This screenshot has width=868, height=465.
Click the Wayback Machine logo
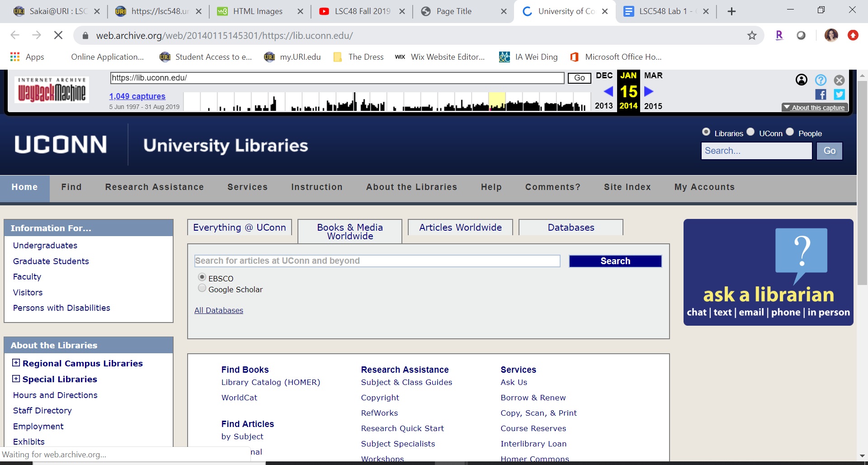click(x=52, y=90)
